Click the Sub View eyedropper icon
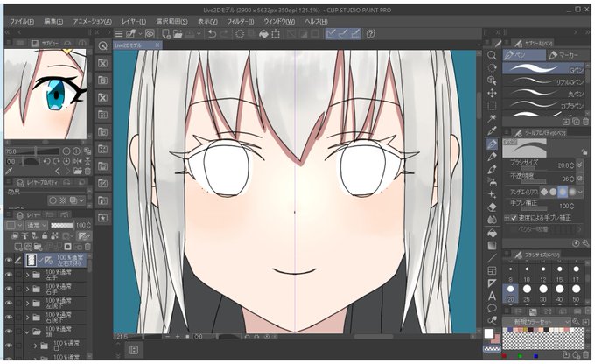Screen dimensions: 595x364 click(x=9, y=171)
